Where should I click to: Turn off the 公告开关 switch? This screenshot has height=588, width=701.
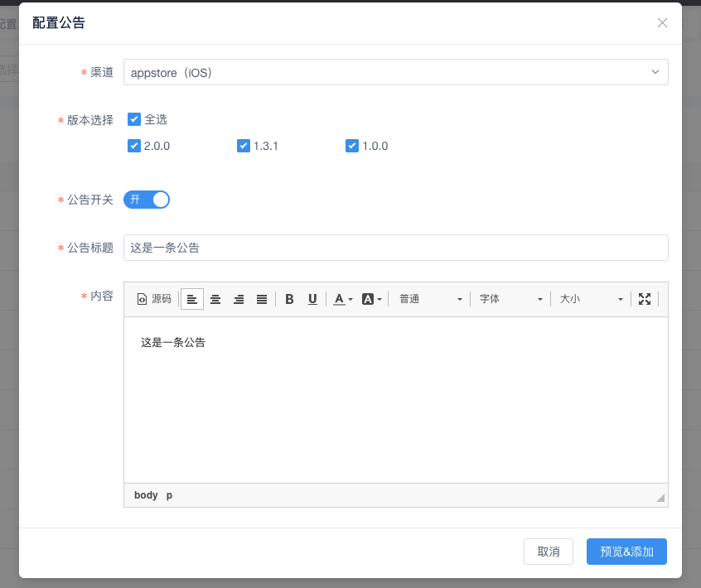coord(147,200)
